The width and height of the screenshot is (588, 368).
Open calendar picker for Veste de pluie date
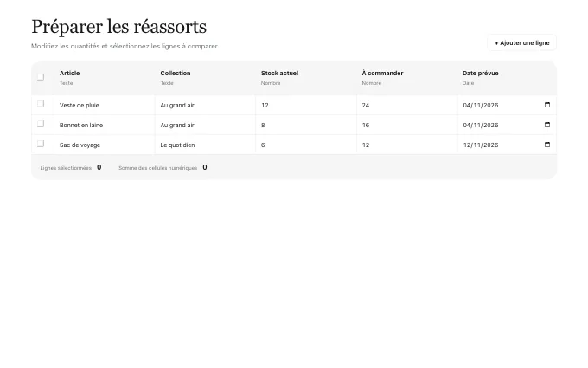point(547,105)
